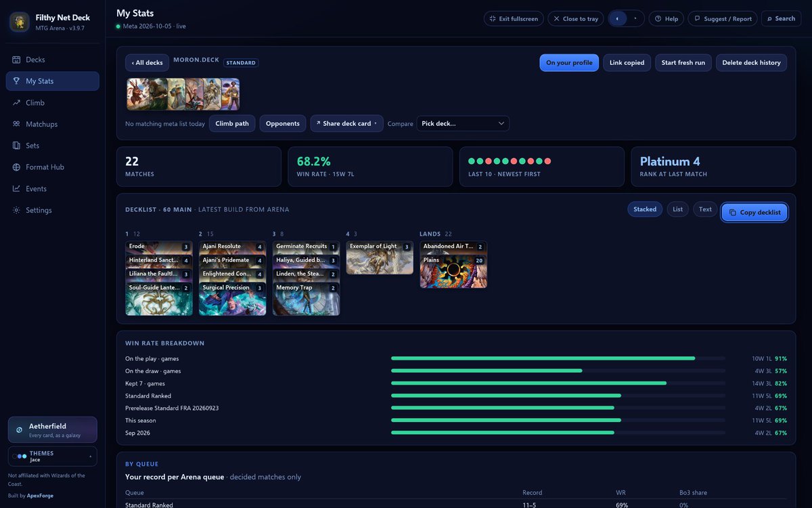Open Format Hub in sidebar
Screen dimensions: 812x508
52,167
